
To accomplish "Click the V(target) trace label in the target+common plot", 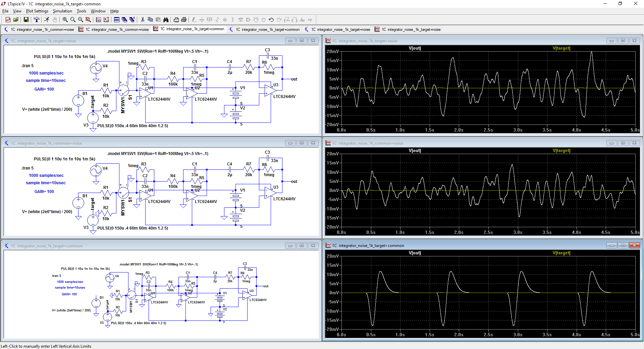I will pyautogui.click(x=561, y=253).
